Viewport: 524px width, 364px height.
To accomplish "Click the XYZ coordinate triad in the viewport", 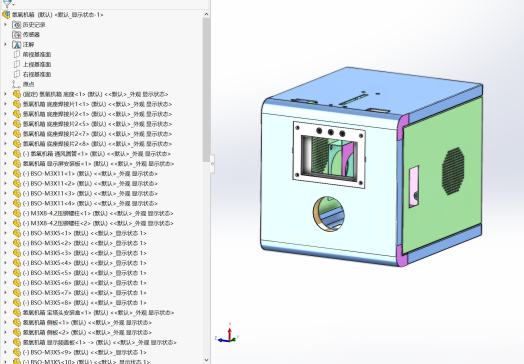I will (227, 334).
